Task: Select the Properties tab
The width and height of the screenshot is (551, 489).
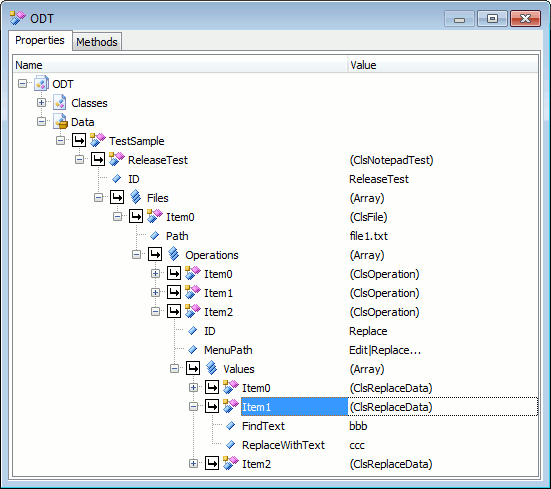Action: [x=40, y=40]
